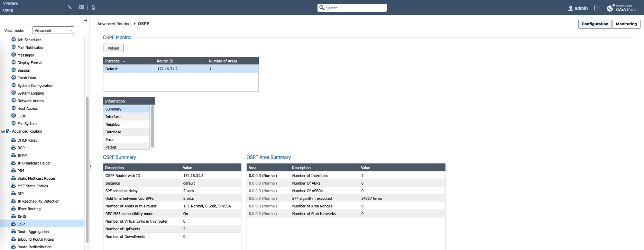The width and height of the screenshot is (644, 250).
Task: Switch to the Monitoring tab
Action: (x=626, y=24)
